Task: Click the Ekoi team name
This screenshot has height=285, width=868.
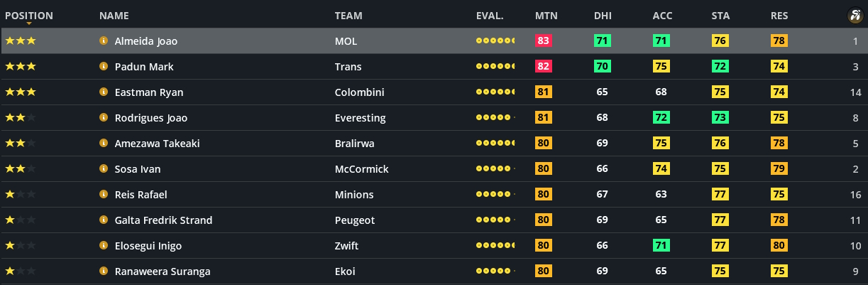Action: point(345,271)
